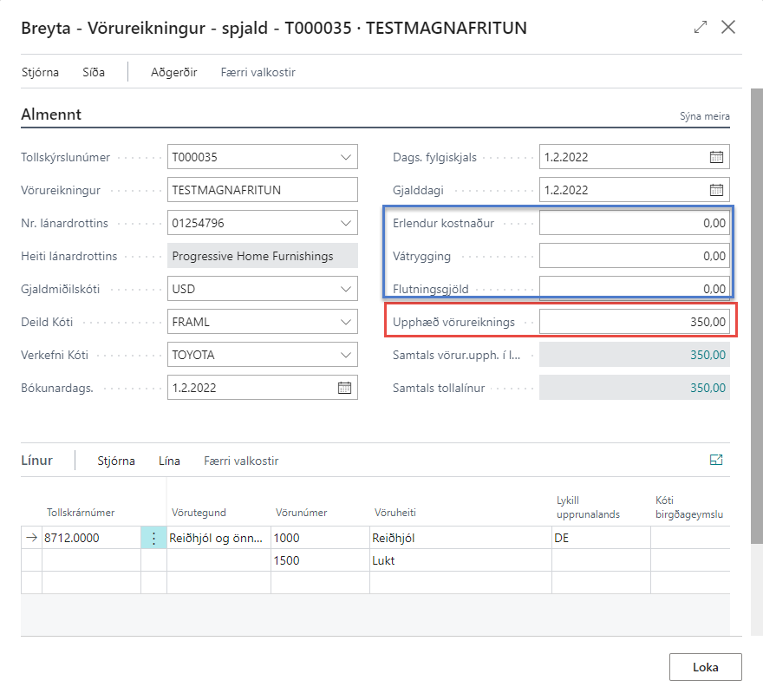This screenshot has width=763, height=700.
Task: Expand the Gjaldmiðilskóti USD dropdown
Action: (x=345, y=289)
